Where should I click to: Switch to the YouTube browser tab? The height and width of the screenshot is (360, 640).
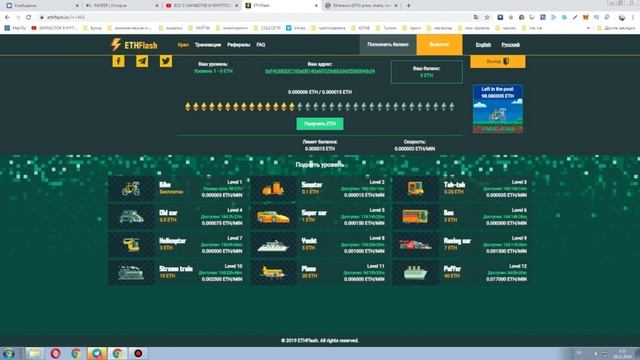pyautogui.click(x=201, y=6)
